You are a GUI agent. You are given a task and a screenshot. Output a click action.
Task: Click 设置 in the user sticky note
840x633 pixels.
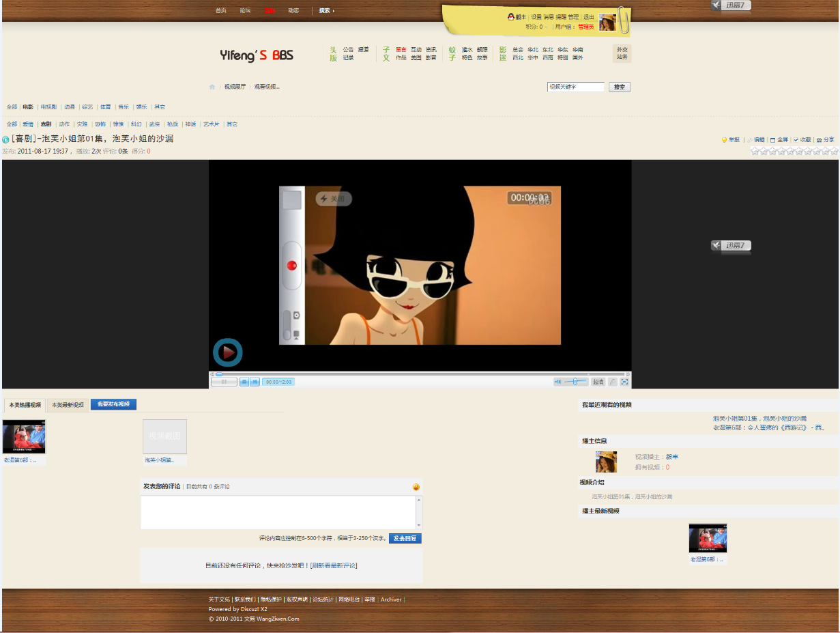536,17
